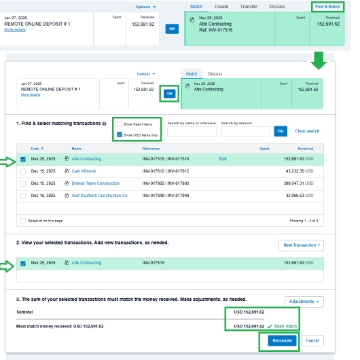360x360 pixels.
Task: Click Clear search link
Action: (307, 131)
